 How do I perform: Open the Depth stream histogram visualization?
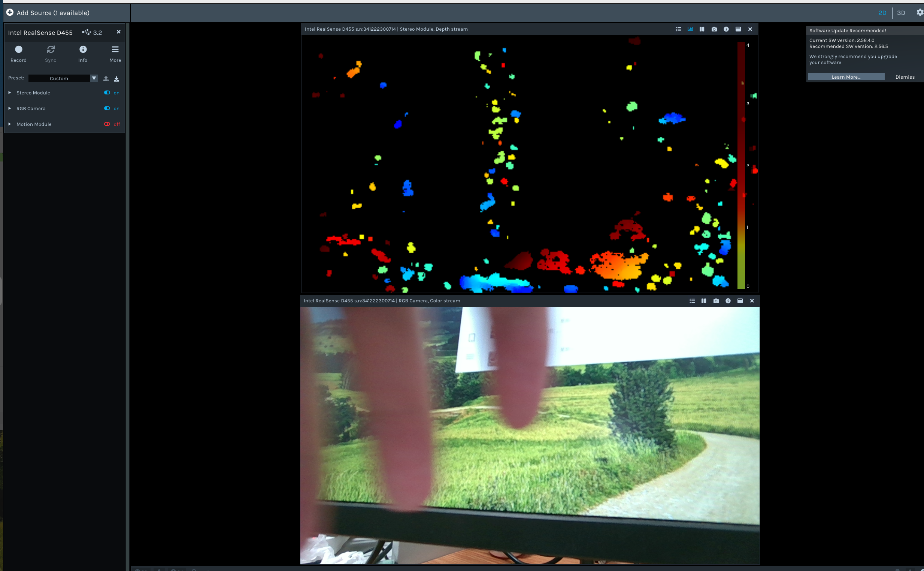690,29
